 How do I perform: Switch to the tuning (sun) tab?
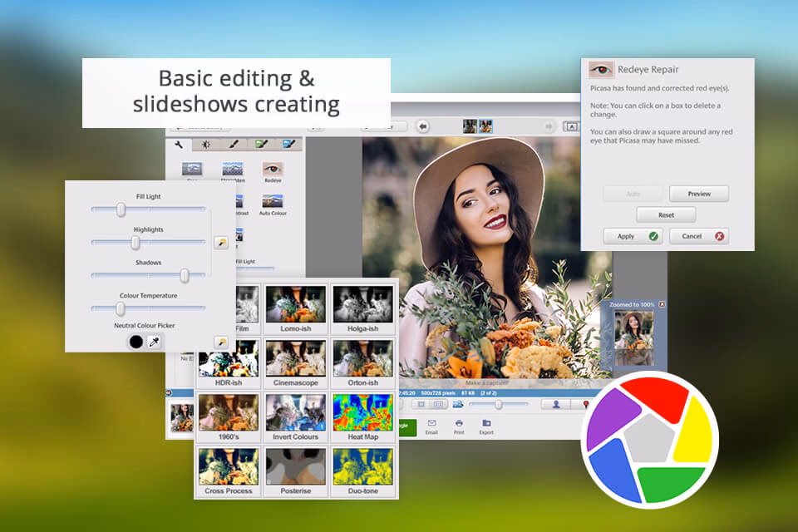pyautogui.click(x=206, y=144)
